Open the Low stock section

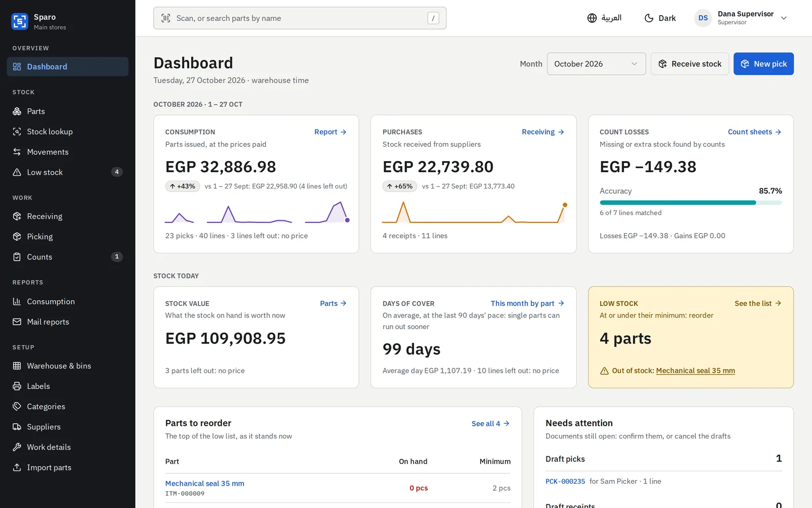67,172
